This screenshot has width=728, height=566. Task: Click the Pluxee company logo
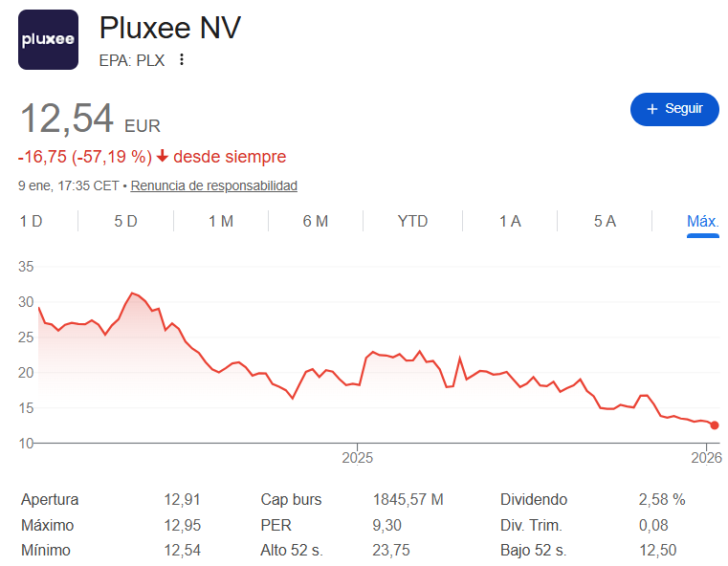pyautogui.click(x=48, y=40)
